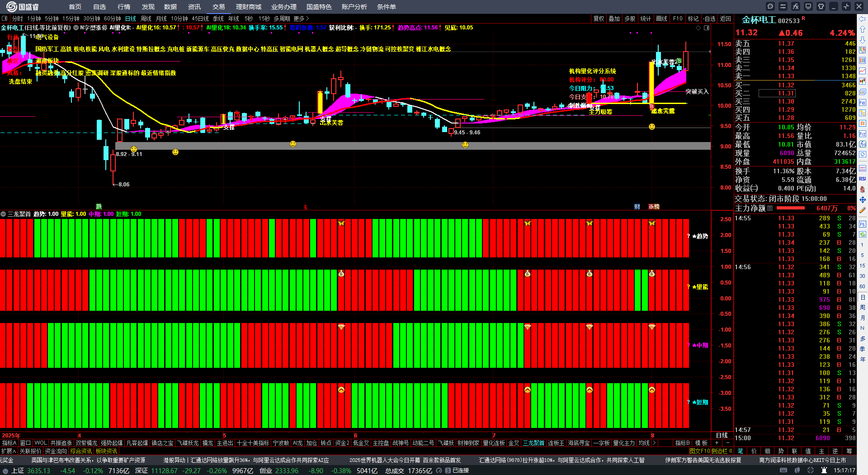The width and height of the screenshot is (868, 475).
Task: Open the 行情 menu
Action: (124, 7)
